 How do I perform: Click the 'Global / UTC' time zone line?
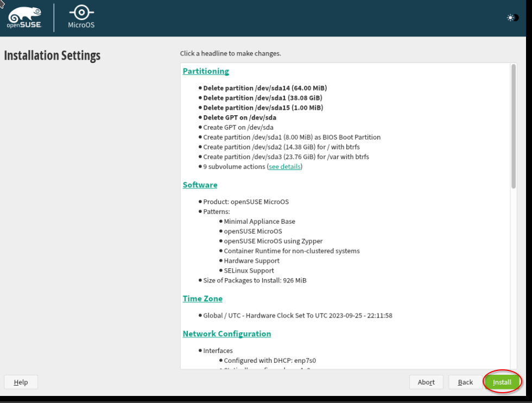[x=297, y=316]
